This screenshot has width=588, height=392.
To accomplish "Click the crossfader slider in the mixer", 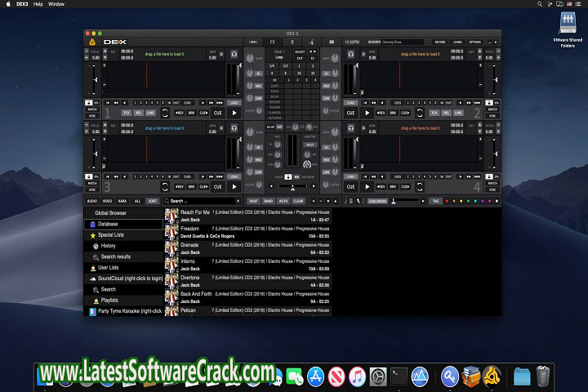I will pos(293,187).
